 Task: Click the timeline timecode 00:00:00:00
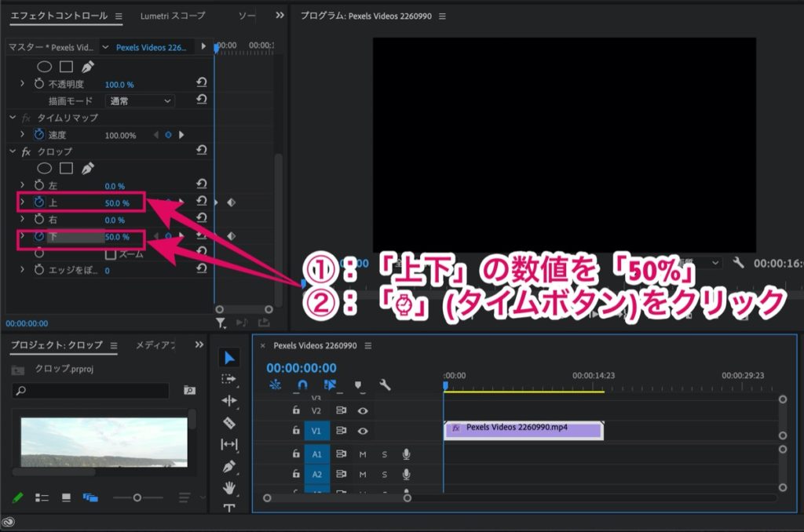301,367
